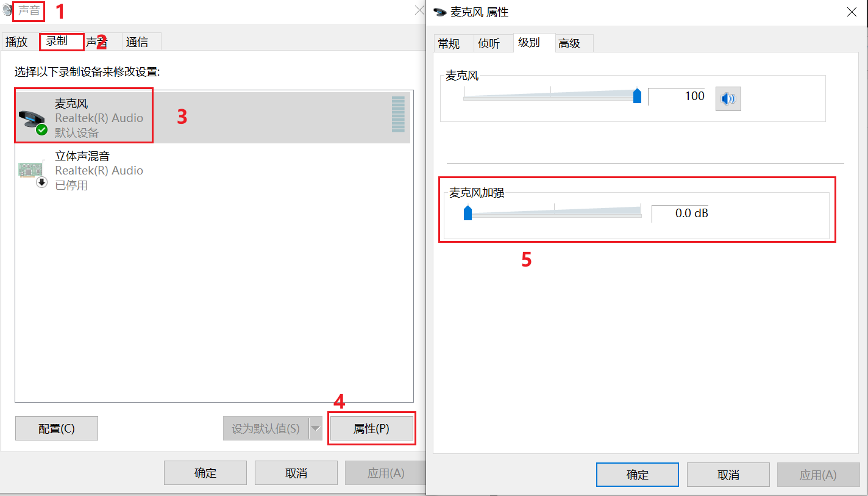Mute the microphone using the speaker icon

tap(728, 99)
